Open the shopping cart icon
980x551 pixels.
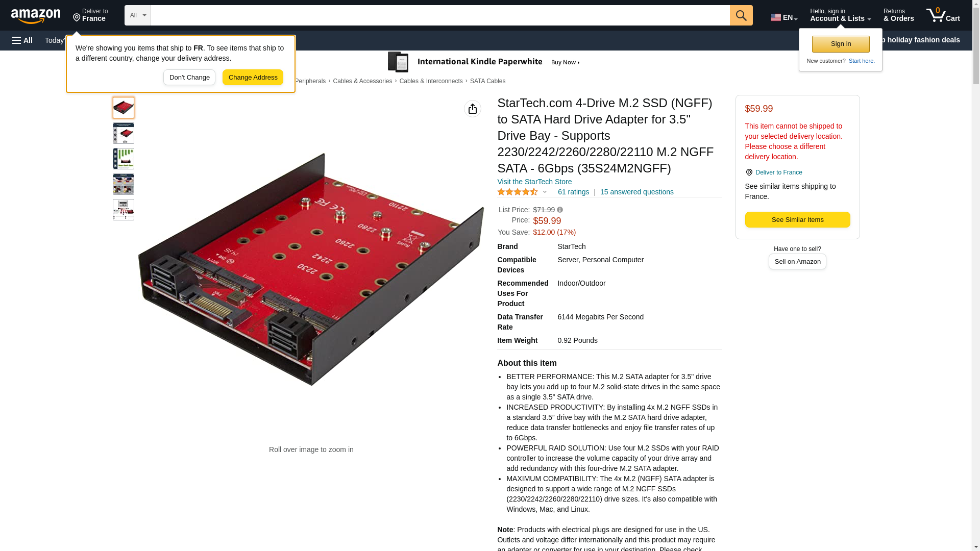click(943, 15)
